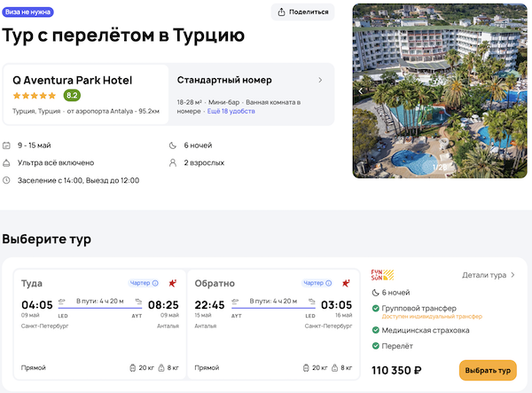The image size is (532, 393).
Task: Click the Fun Sun tour operator logo
Action: (379, 274)
